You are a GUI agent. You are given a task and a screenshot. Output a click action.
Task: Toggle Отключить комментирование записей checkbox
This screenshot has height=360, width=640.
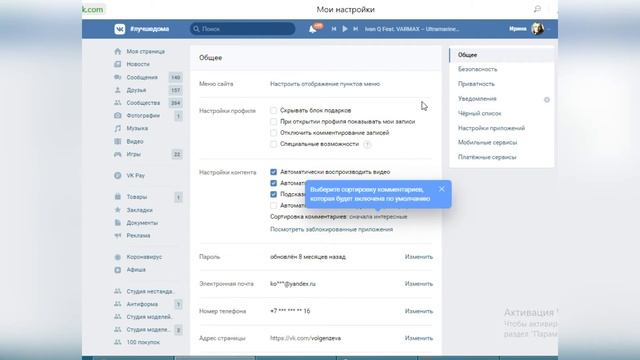[273, 133]
